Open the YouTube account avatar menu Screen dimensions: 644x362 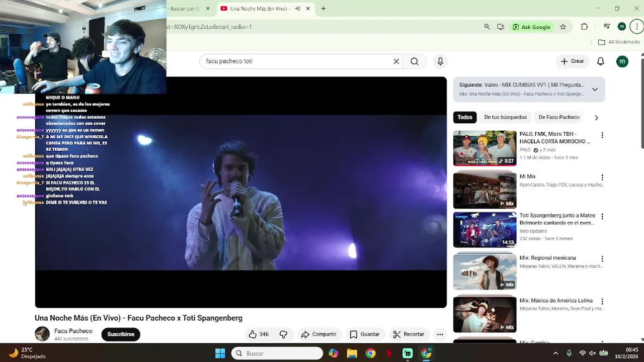click(x=622, y=61)
